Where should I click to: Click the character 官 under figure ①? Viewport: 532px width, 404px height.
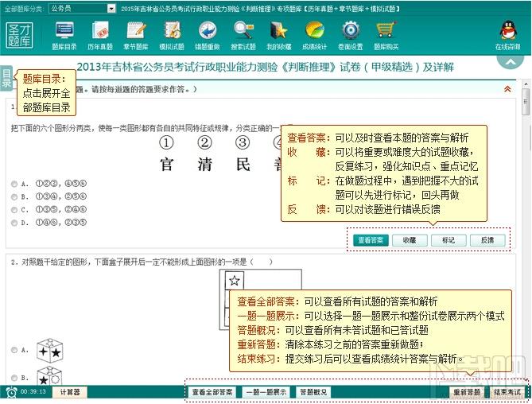tap(166, 165)
